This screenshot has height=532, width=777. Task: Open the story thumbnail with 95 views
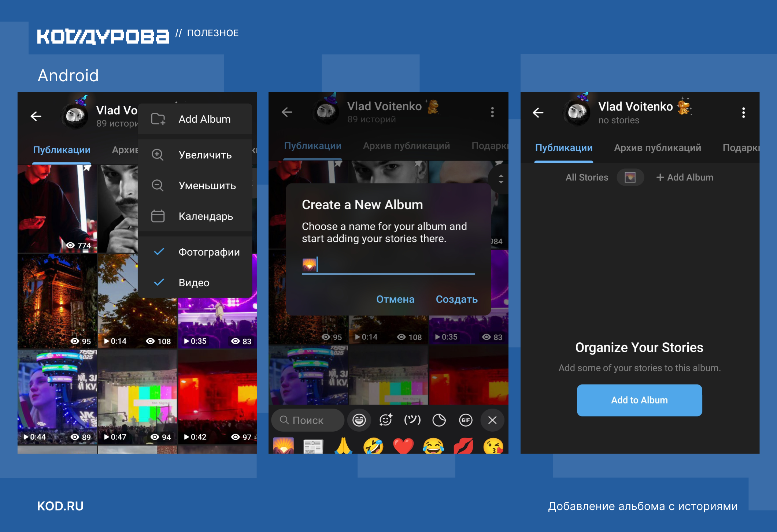tap(57, 301)
